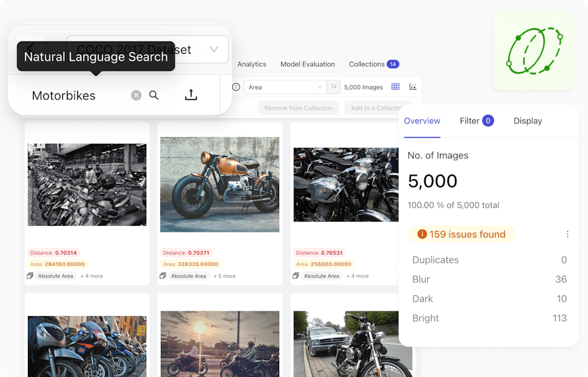588x377 pixels.
Task: Click the Duplicates issue row
Action: (x=489, y=260)
